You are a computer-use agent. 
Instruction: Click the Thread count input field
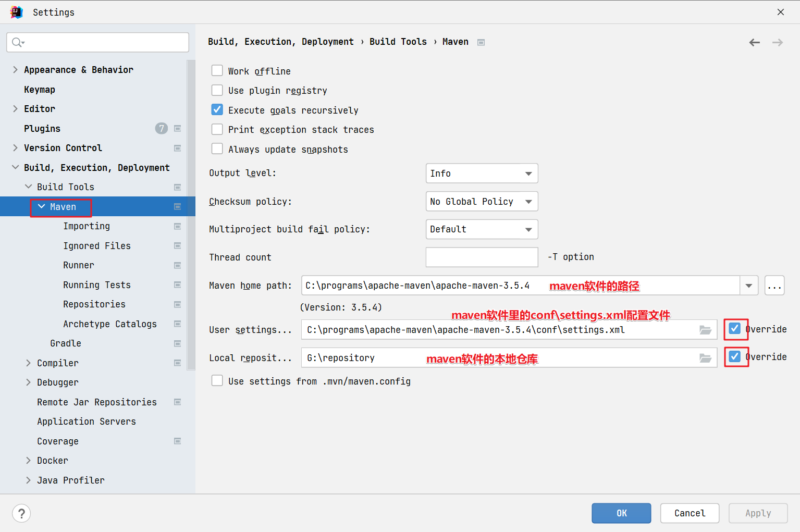pyautogui.click(x=482, y=257)
